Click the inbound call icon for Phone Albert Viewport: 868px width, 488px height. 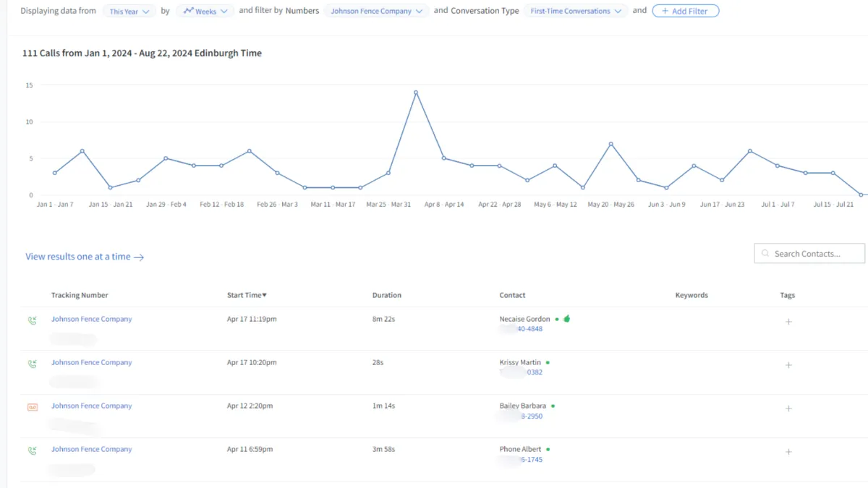tap(32, 450)
